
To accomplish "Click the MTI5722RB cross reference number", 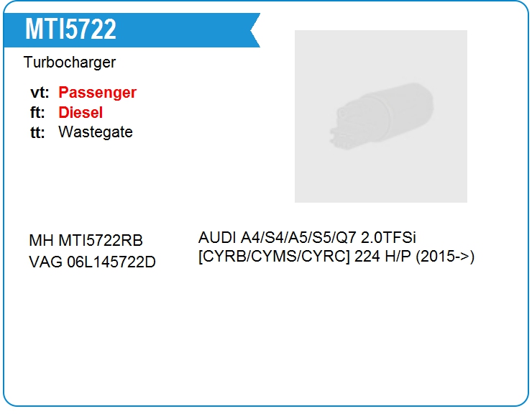I will click(x=100, y=241).
